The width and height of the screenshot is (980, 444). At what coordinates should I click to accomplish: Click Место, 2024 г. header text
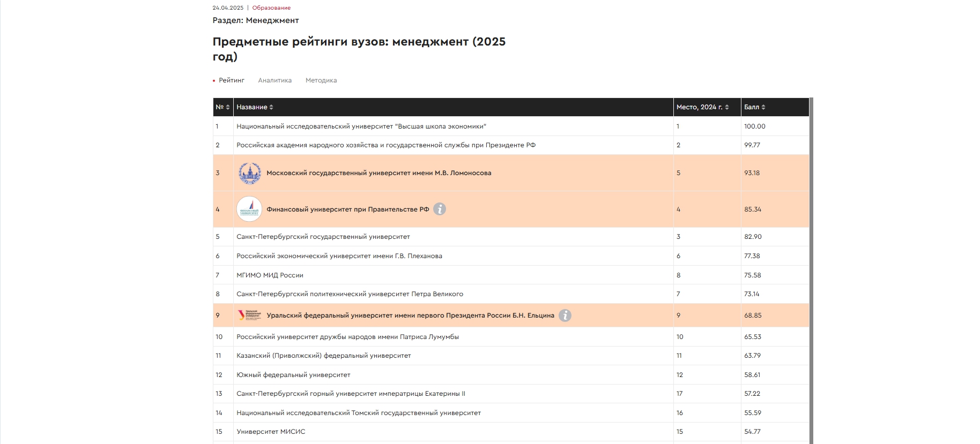point(700,107)
